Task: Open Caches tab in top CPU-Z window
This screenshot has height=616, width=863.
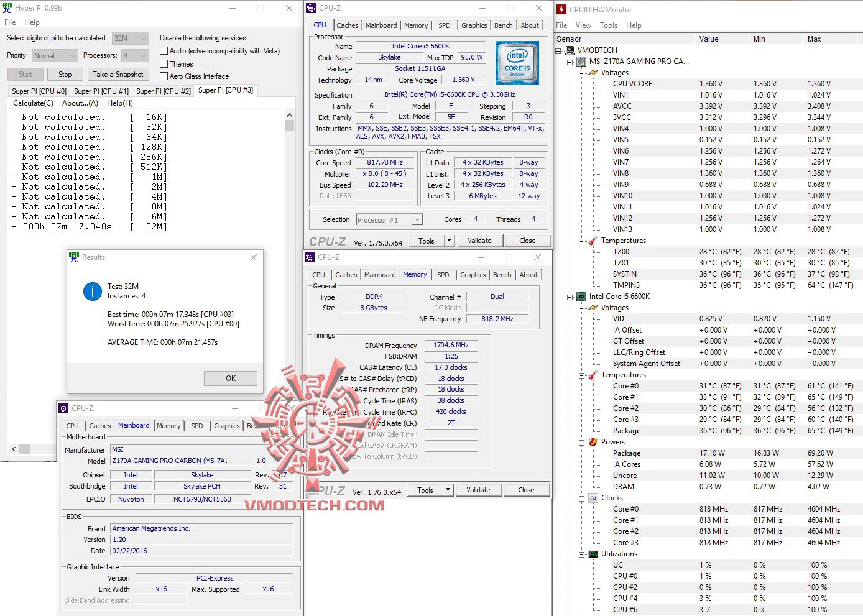Action: point(348,25)
